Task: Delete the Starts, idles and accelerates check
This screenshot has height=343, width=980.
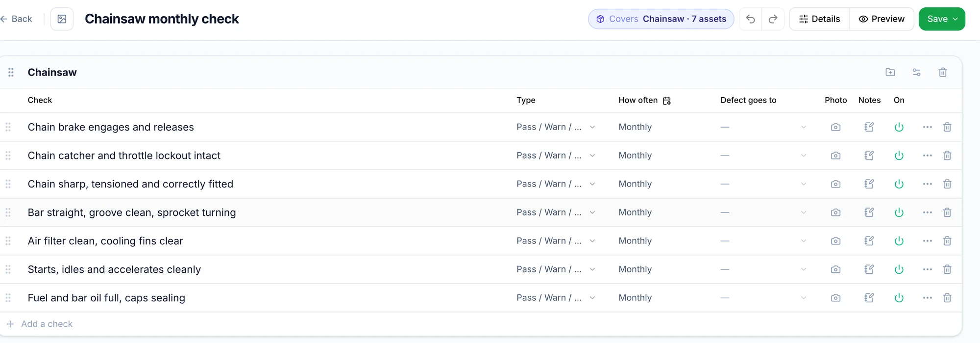Action: point(947,269)
